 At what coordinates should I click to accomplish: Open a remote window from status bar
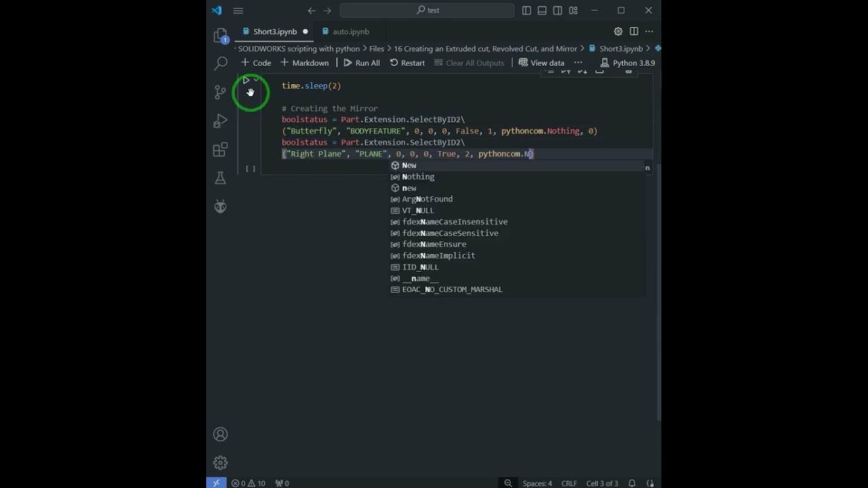[x=216, y=483]
